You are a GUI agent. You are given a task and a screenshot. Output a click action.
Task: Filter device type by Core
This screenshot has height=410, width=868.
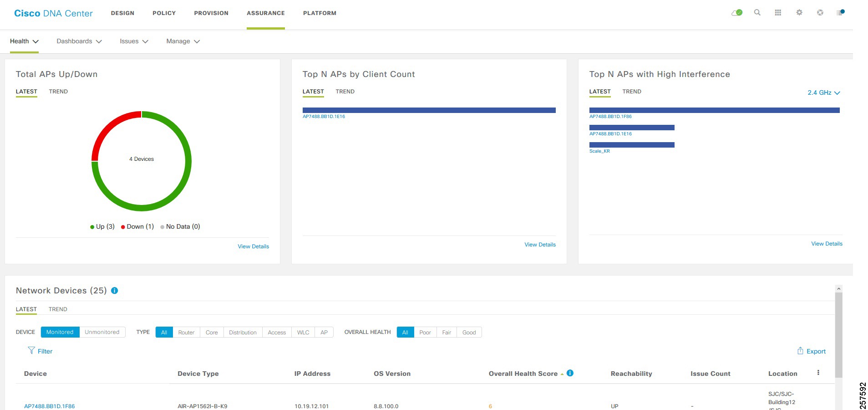212,332
